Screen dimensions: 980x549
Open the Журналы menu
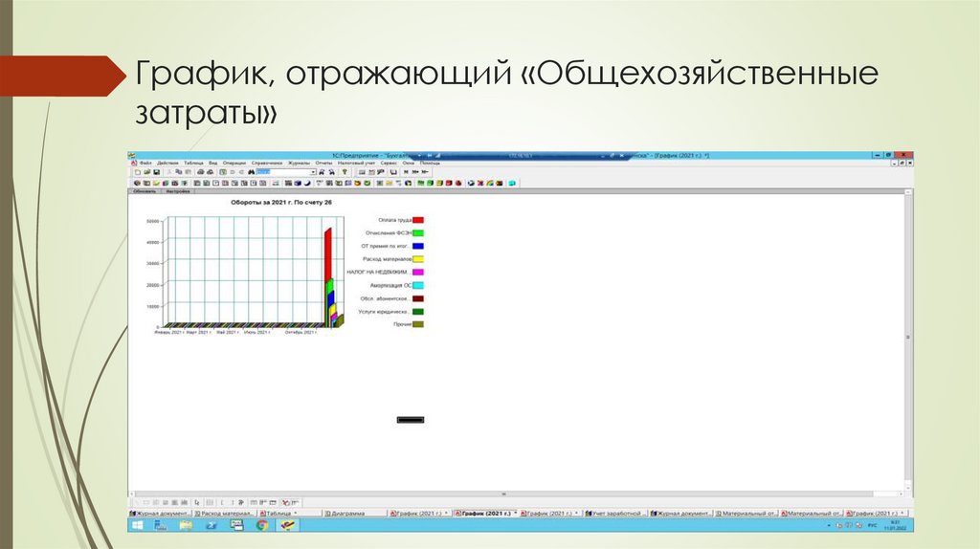point(299,163)
